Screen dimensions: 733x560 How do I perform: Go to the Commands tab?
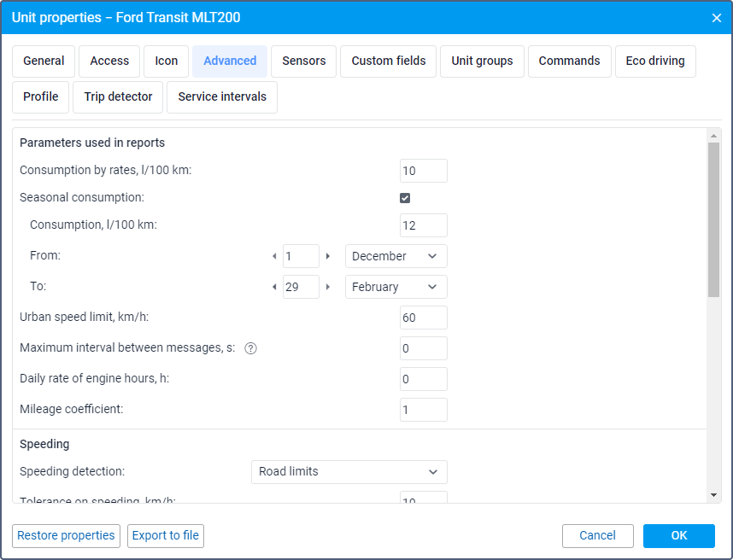[569, 61]
